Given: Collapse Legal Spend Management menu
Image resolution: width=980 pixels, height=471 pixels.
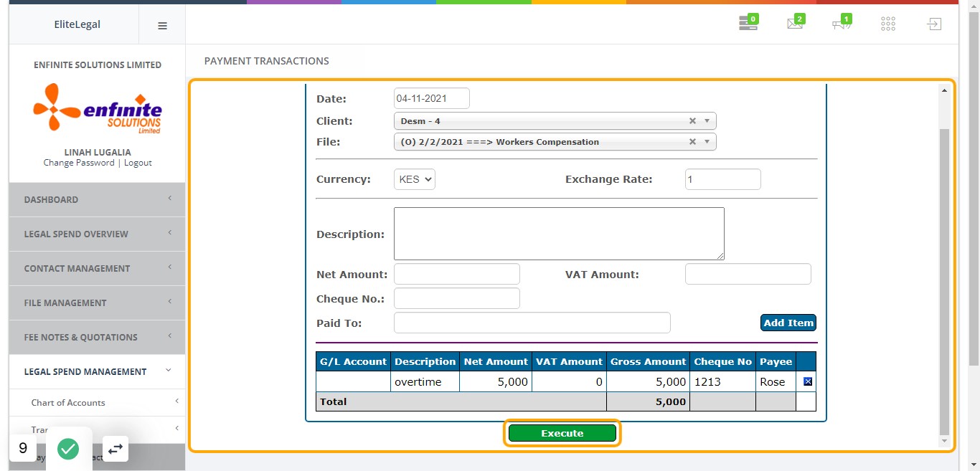Looking at the screenshot, I should (97, 371).
